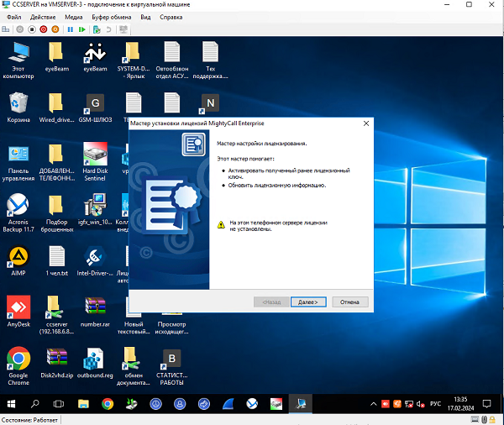Click the Turn Off stop icon in toolbar
The height and width of the screenshot is (425, 504).
click(32, 29)
